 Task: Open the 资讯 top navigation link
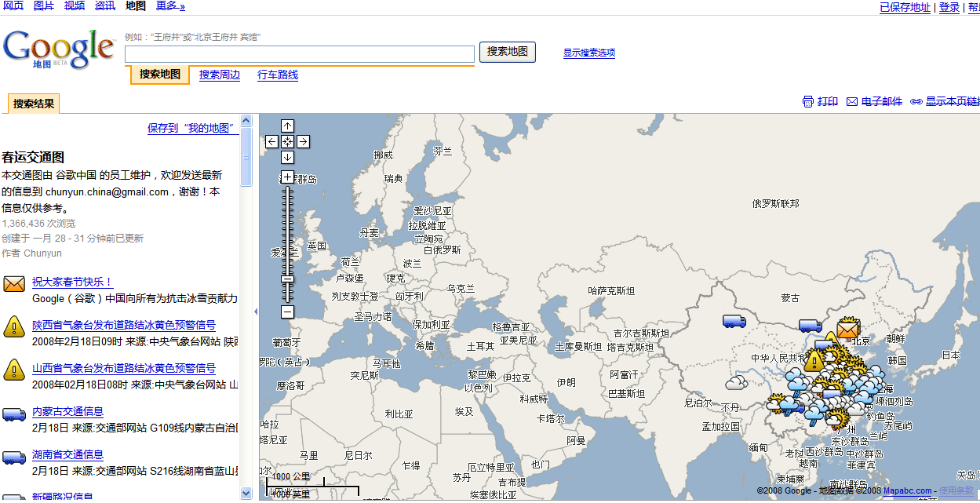pos(105,6)
